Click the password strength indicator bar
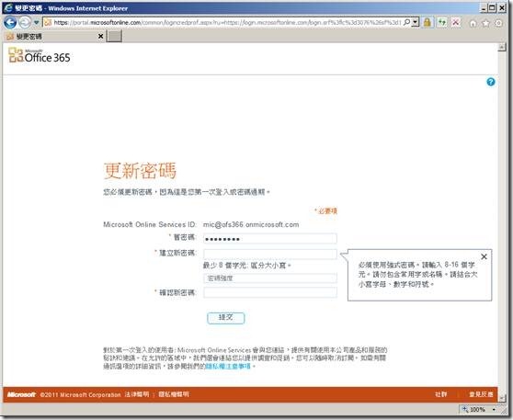Screen dimensions: 513x420 270,278
